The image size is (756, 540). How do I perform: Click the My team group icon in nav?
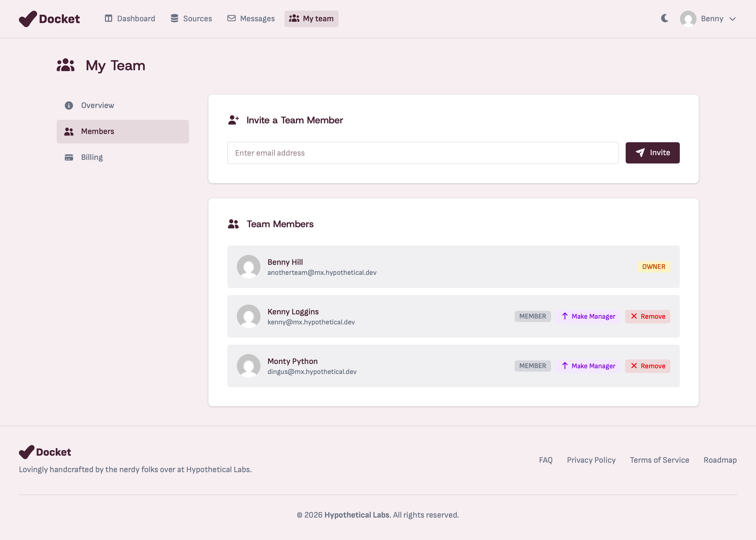294,18
